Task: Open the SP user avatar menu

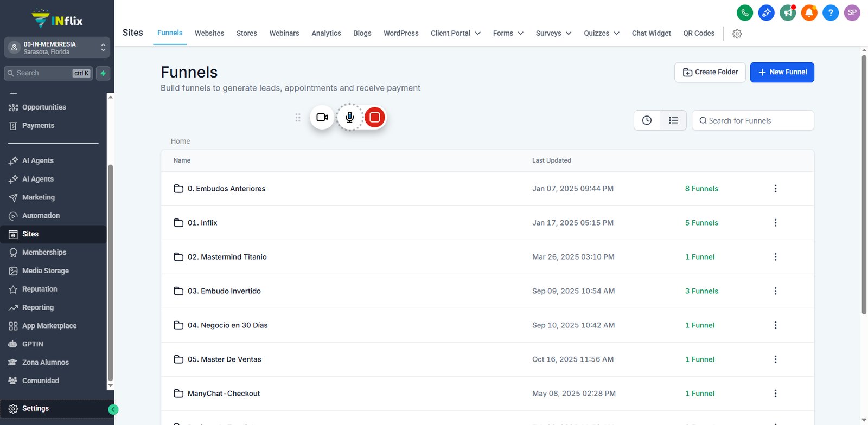Action: (x=852, y=12)
